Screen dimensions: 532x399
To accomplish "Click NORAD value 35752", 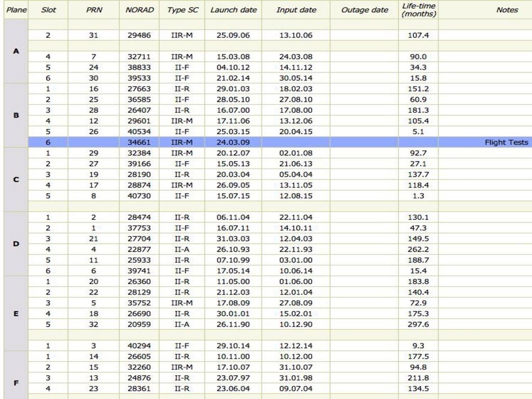I will pos(139,303).
